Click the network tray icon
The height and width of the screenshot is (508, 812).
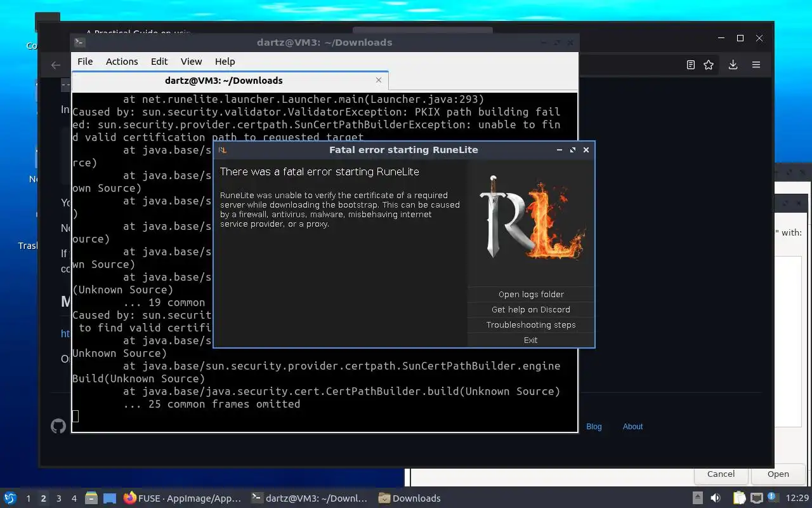(x=756, y=498)
